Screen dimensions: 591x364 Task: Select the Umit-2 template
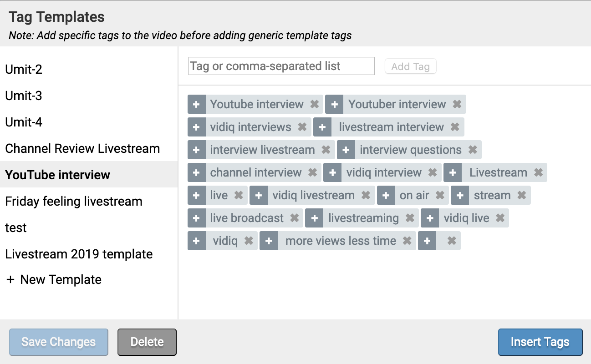[x=24, y=70]
